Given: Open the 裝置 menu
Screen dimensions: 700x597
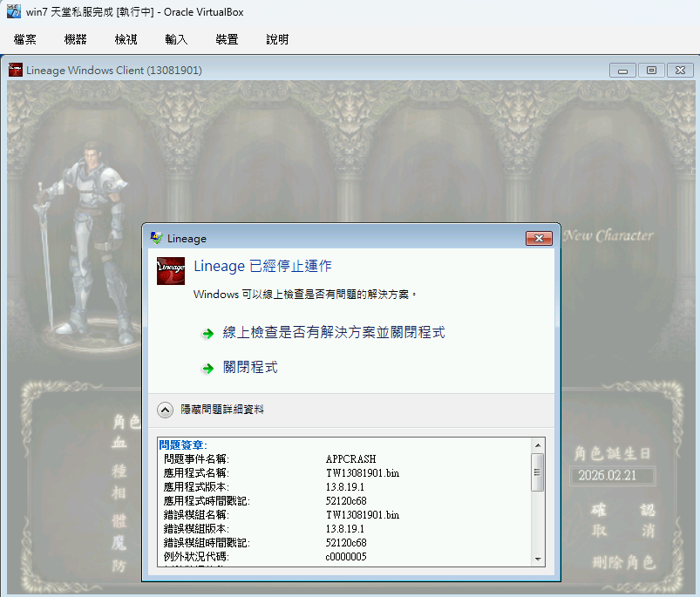Looking at the screenshot, I should [x=227, y=39].
